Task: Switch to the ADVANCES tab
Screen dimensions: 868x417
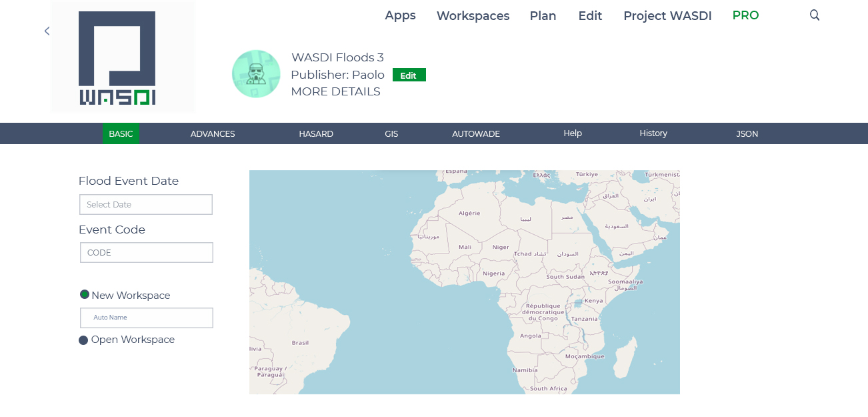Action: tap(213, 134)
